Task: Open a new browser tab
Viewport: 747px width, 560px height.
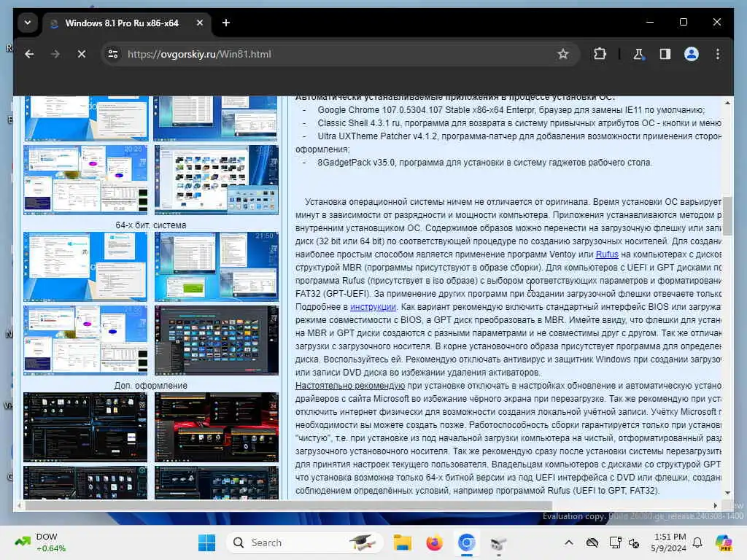Action: pyautogui.click(x=226, y=23)
